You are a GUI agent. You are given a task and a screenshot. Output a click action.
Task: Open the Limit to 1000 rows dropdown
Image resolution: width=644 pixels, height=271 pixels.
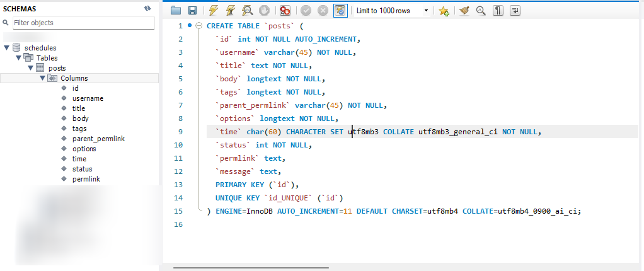392,11
